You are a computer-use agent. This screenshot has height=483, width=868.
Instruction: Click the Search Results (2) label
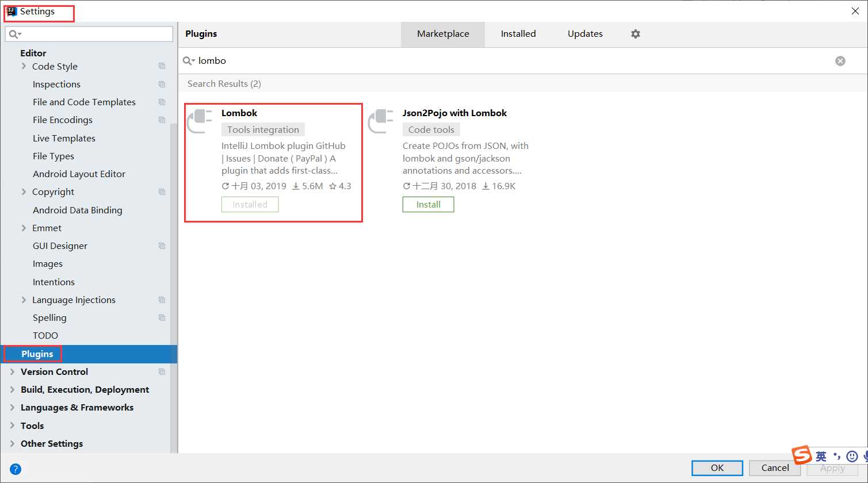click(224, 84)
